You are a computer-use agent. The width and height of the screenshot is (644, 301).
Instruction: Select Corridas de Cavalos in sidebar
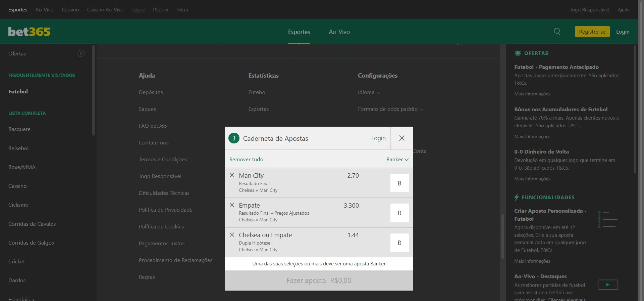pos(32,224)
